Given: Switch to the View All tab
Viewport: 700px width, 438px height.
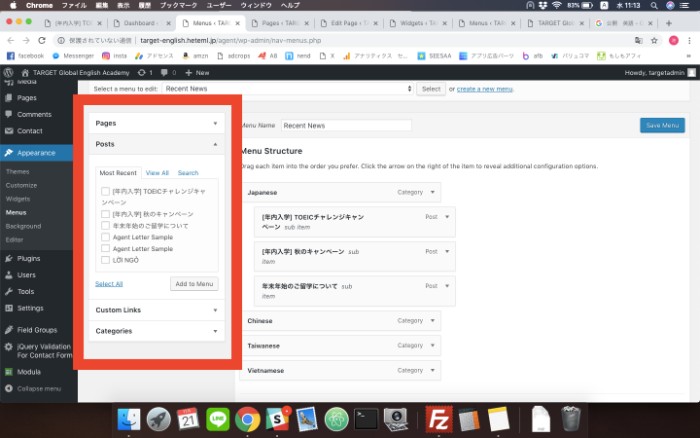Looking at the screenshot, I should (157, 173).
